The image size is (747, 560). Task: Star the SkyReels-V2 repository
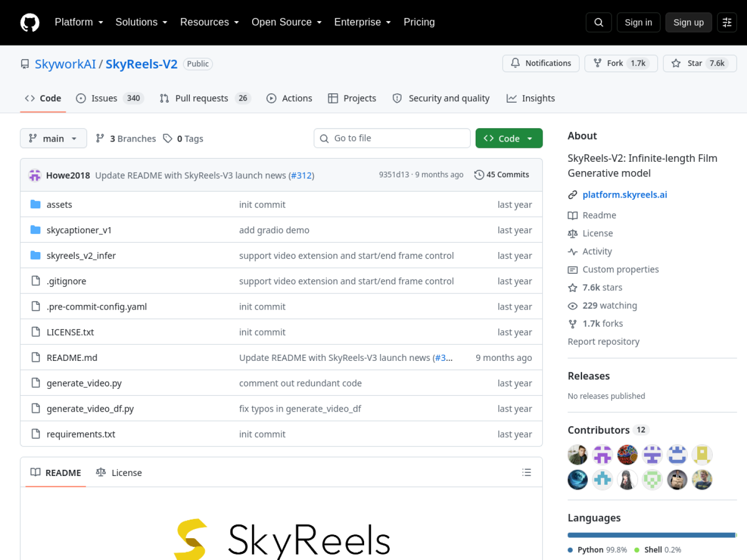coord(700,63)
